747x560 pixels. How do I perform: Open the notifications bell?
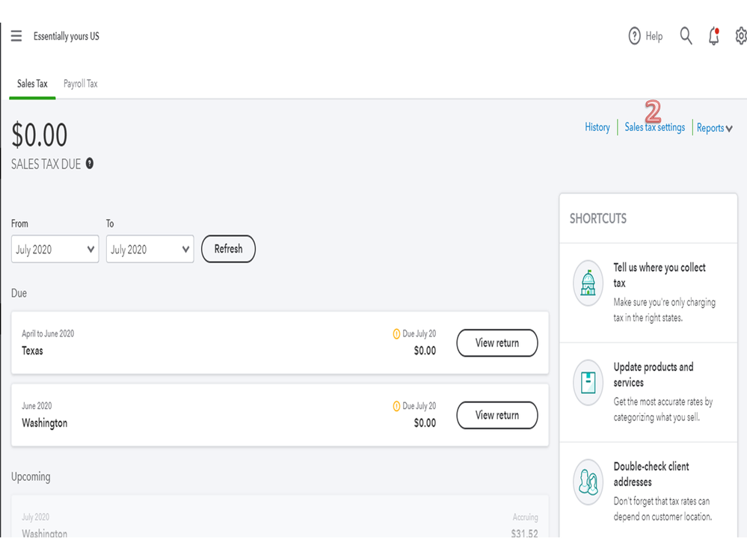714,36
